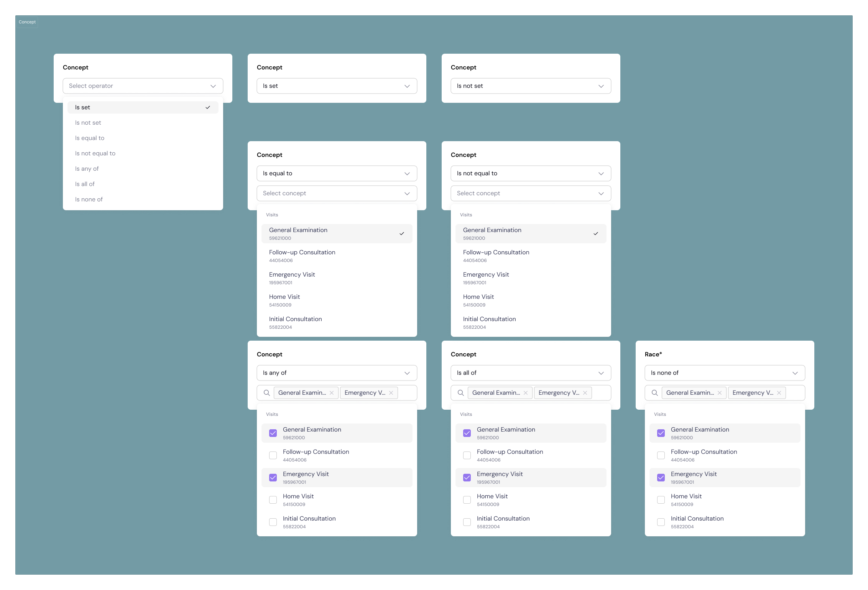
Task: Choose Is none of operator option
Action: [x=89, y=199]
